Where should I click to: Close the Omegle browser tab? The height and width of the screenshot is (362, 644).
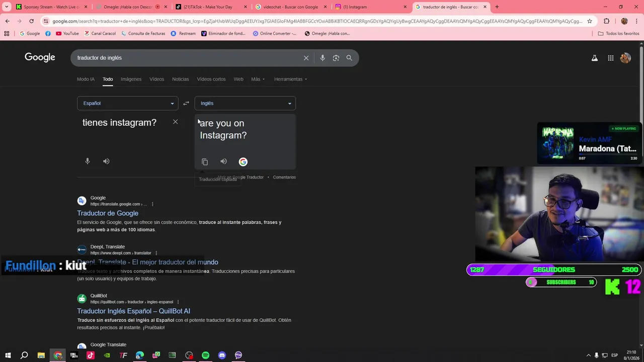coord(166,7)
